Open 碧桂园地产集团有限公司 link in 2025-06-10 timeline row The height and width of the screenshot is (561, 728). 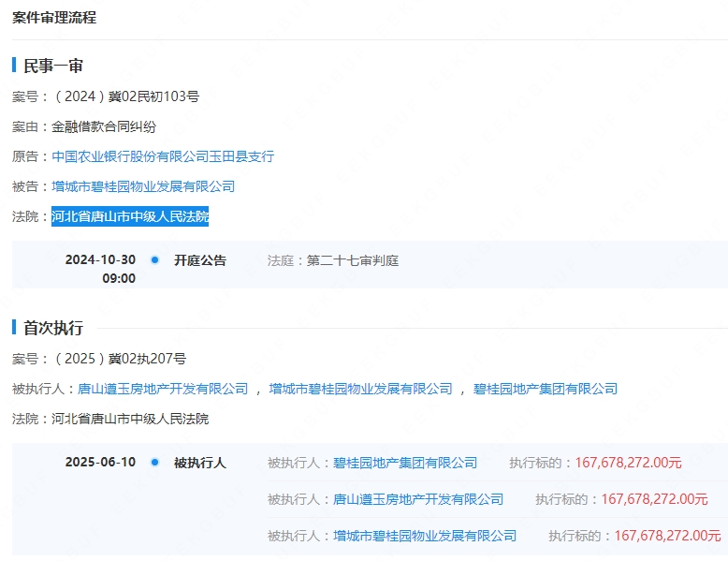pos(405,463)
